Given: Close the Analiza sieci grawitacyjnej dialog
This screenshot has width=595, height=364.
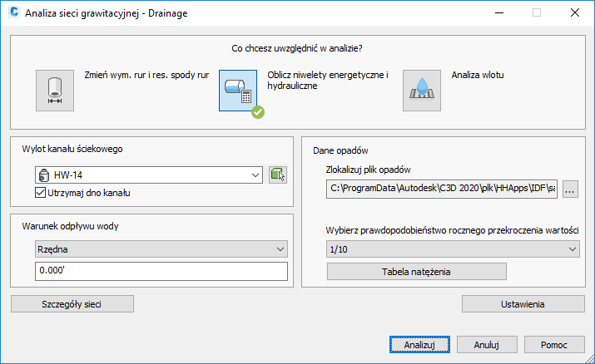Looking at the screenshot, I should (575, 13).
